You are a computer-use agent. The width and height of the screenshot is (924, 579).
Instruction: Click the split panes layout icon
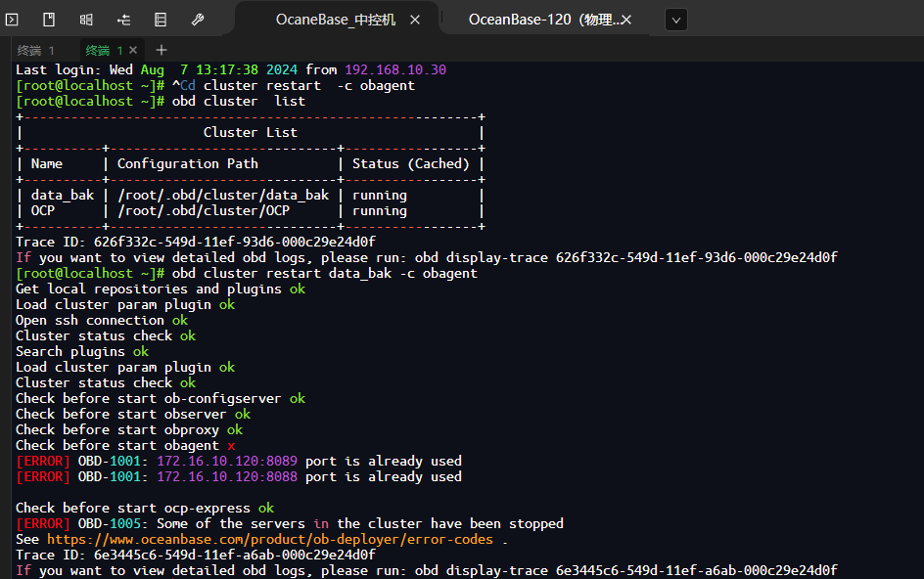tap(86, 20)
